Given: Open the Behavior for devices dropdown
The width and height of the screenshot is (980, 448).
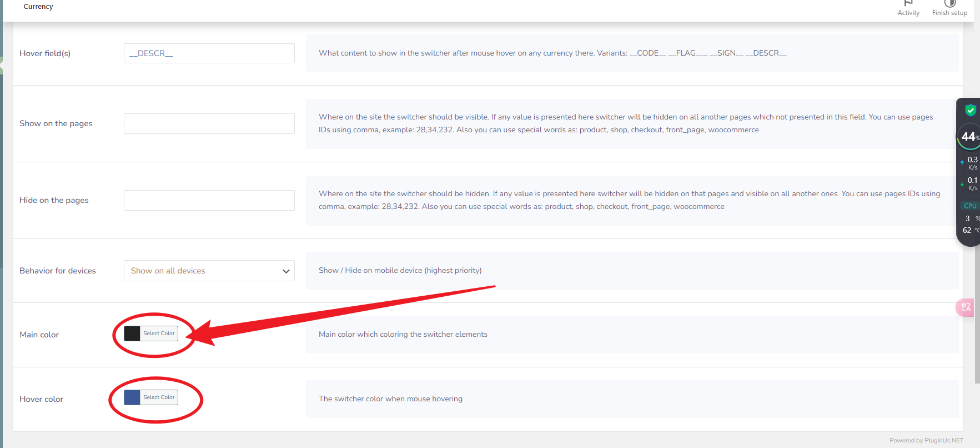Looking at the screenshot, I should click(x=209, y=271).
